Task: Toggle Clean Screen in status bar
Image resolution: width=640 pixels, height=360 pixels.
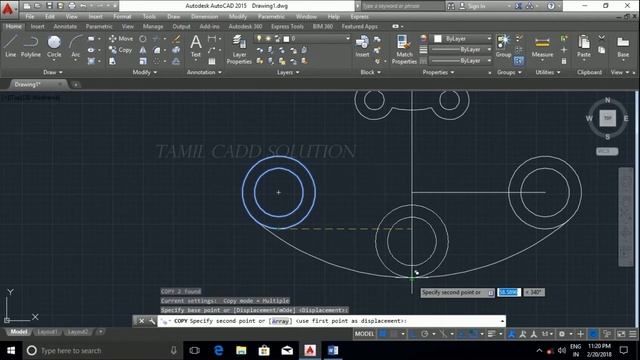Action: [x=621, y=334]
